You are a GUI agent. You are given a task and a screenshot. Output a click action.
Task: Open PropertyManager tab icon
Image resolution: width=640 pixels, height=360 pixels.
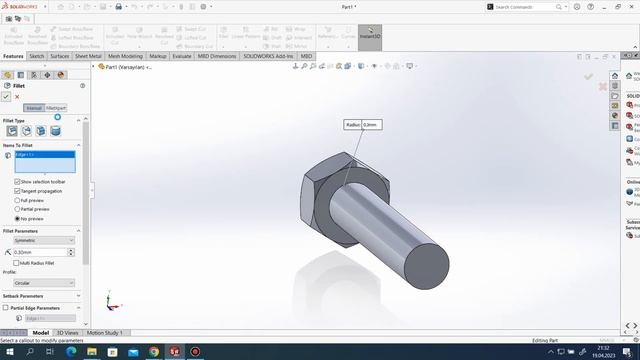pos(21,75)
